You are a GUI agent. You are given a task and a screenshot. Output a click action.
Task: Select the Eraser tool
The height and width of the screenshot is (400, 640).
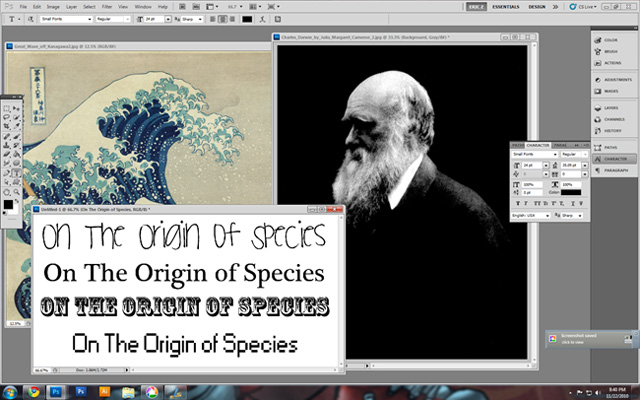(6, 153)
